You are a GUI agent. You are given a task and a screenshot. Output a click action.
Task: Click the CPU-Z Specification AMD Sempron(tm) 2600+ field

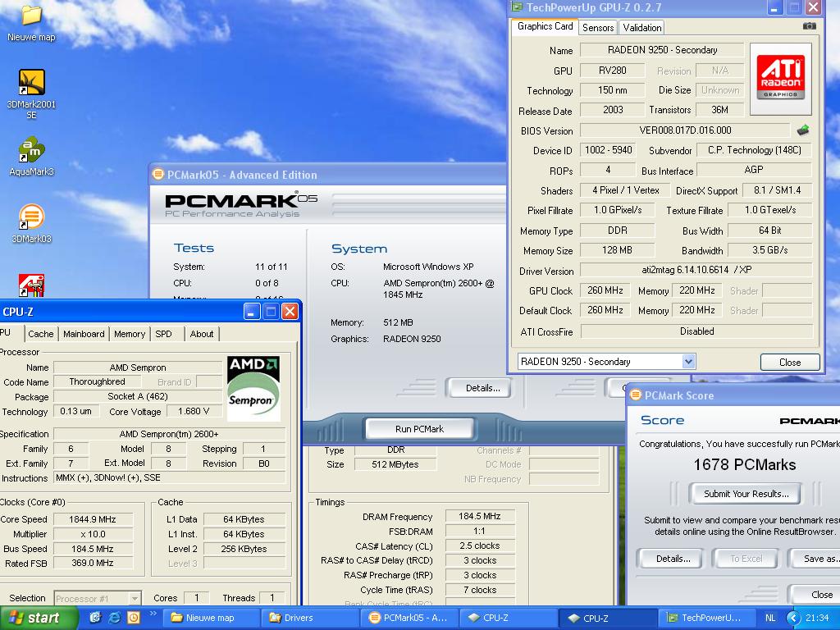coord(169,434)
